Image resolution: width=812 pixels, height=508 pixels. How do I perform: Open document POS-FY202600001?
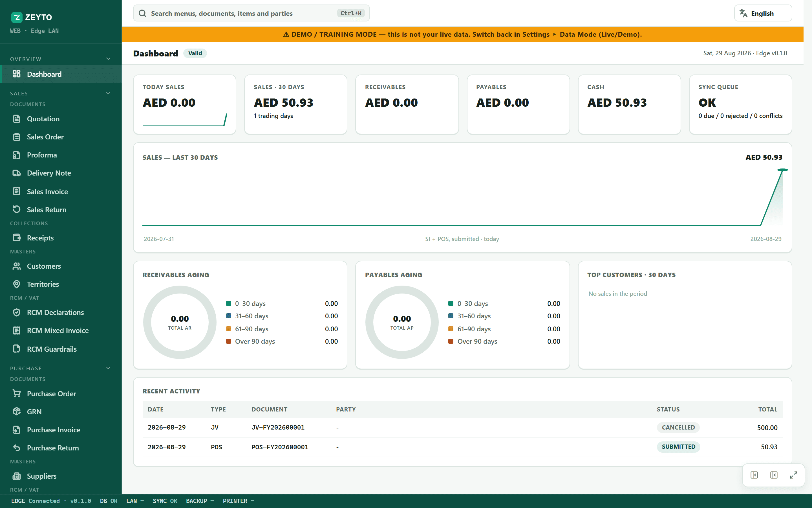(280, 447)
